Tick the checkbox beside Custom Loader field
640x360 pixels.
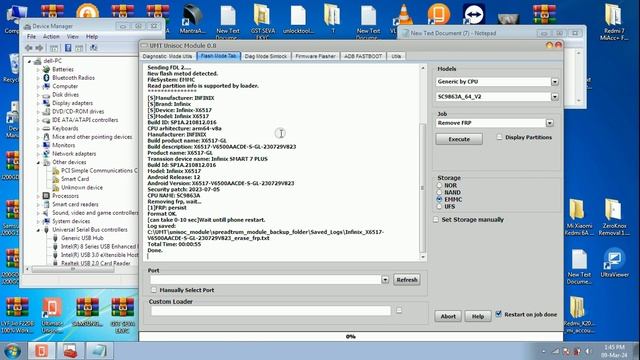[399, 311]
